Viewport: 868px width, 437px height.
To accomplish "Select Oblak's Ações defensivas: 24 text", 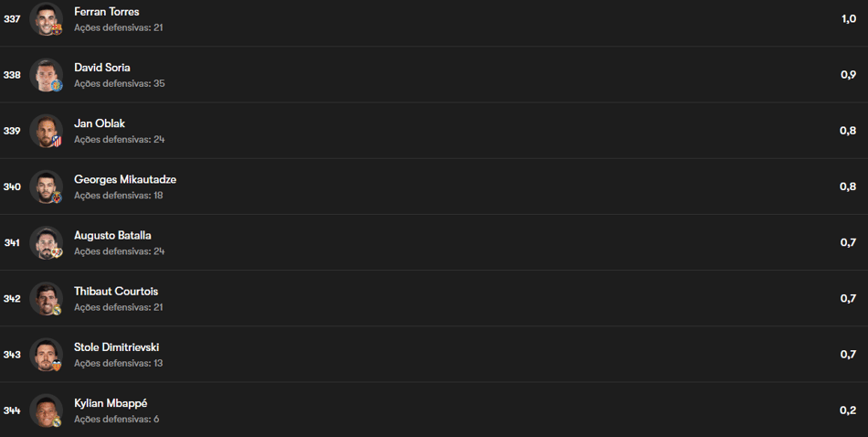I will point(120,140).
